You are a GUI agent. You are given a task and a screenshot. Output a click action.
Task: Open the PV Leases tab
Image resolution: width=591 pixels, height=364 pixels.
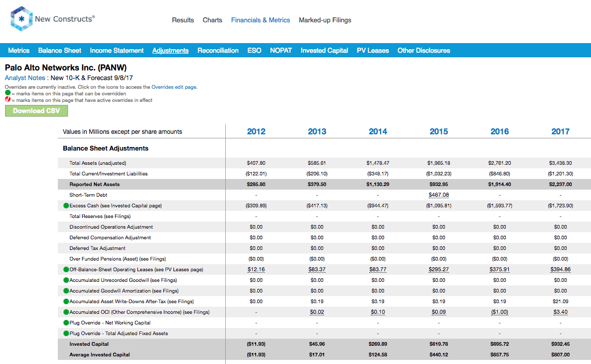click(373, 51)
